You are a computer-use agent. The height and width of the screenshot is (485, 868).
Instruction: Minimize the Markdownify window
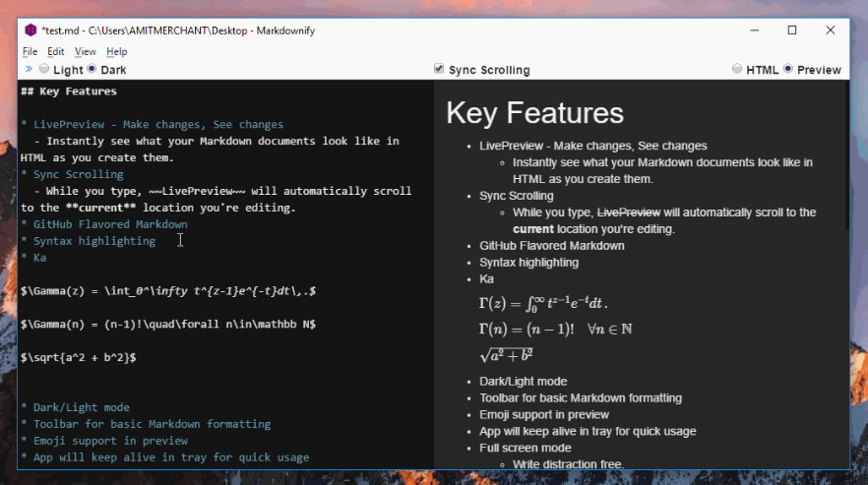[755, 30]
